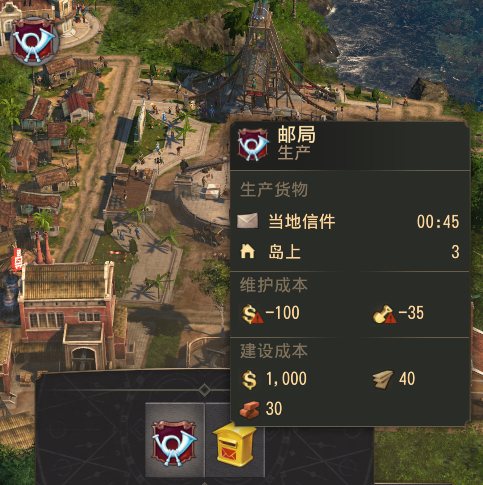The image size is (483, 485).
Task: Click the house icon beside 岛上
Action: point(247,251)
